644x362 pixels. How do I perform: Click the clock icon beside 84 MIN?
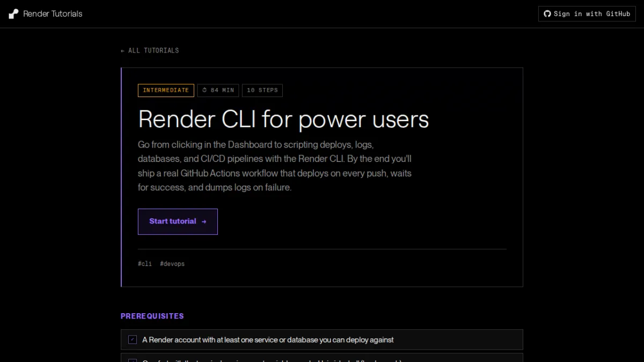click(x=204, y=90)
